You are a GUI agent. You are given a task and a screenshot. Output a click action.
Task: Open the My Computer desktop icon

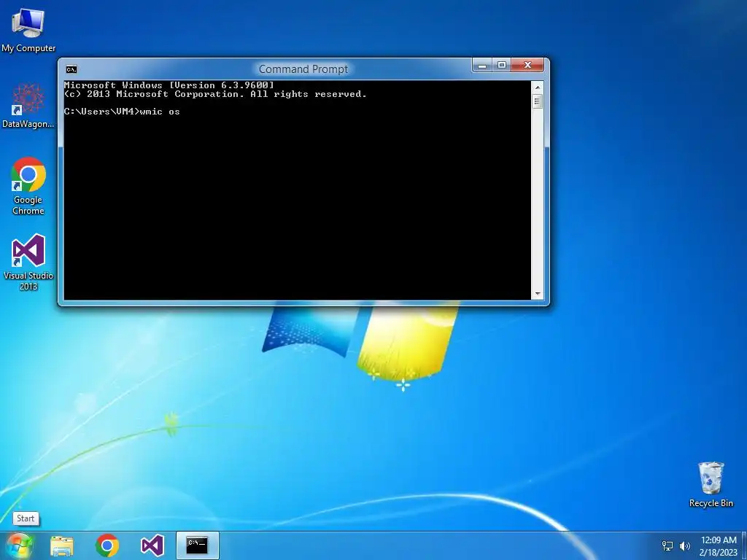(28, 31)
